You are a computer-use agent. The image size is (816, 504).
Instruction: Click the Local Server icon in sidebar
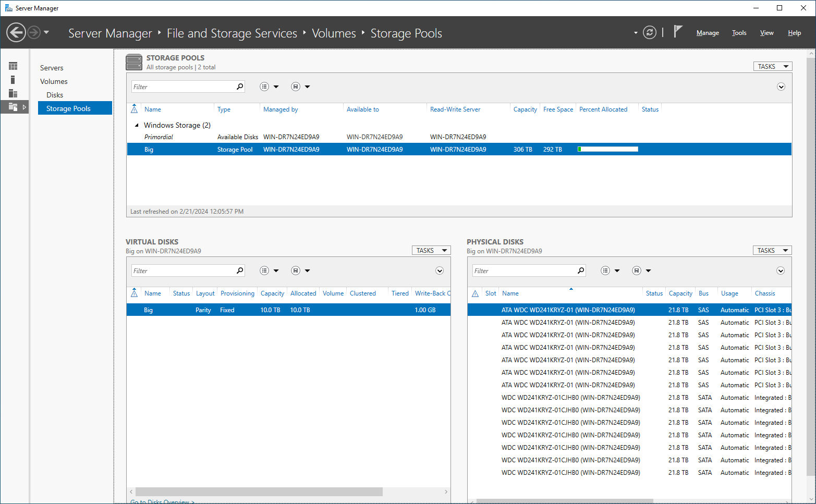click(x=13, y=80)
